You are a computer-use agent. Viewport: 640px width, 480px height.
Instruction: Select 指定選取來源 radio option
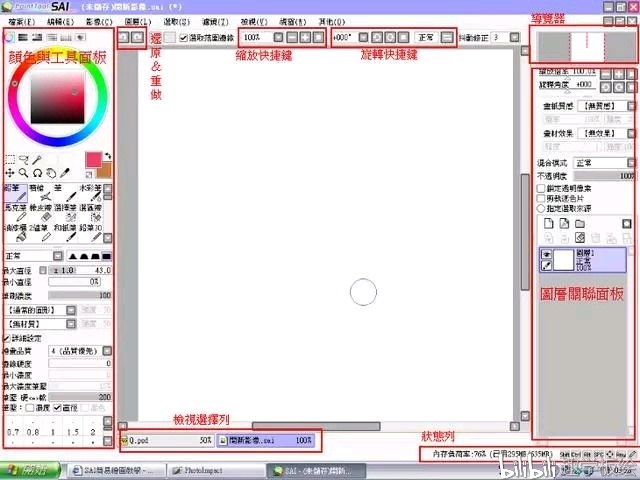[541, 208]
